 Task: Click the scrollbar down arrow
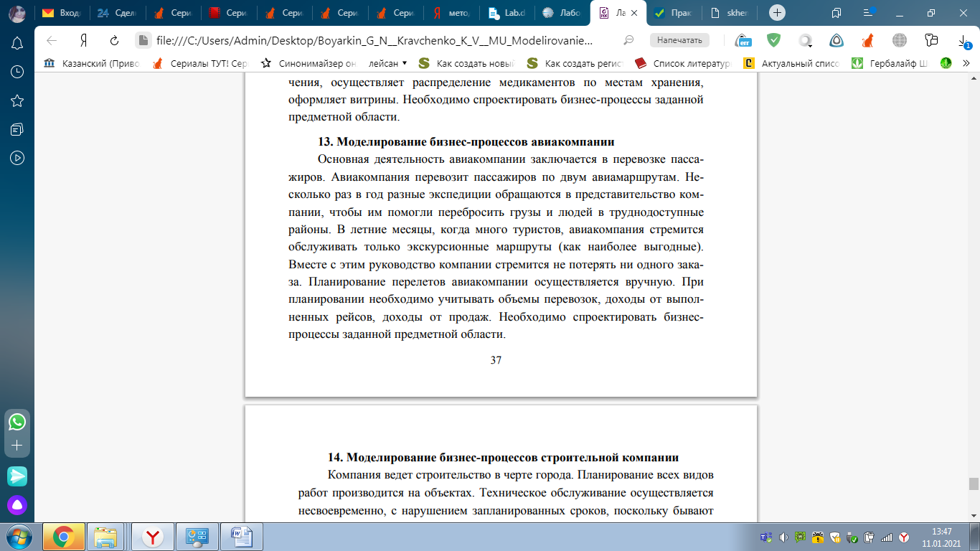tap(974, 516)
